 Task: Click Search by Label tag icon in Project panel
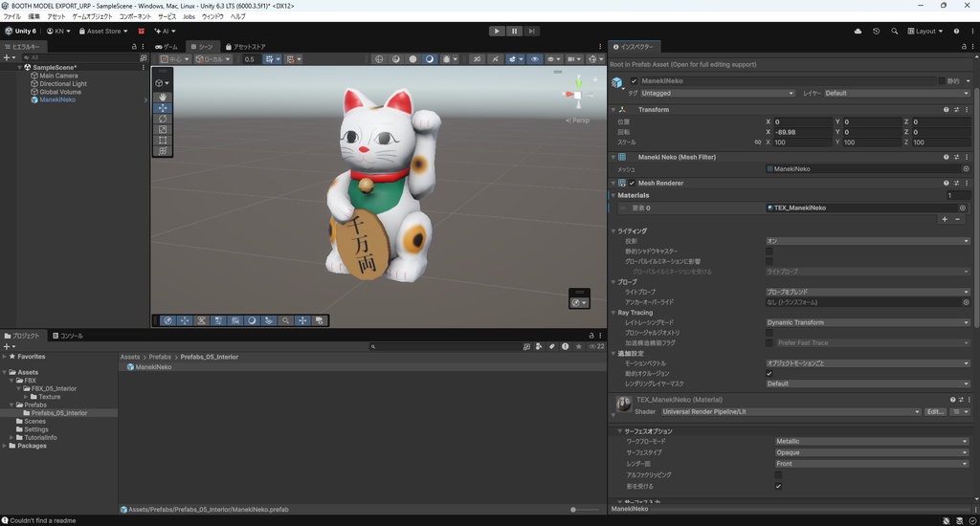(x=552, y=346)
